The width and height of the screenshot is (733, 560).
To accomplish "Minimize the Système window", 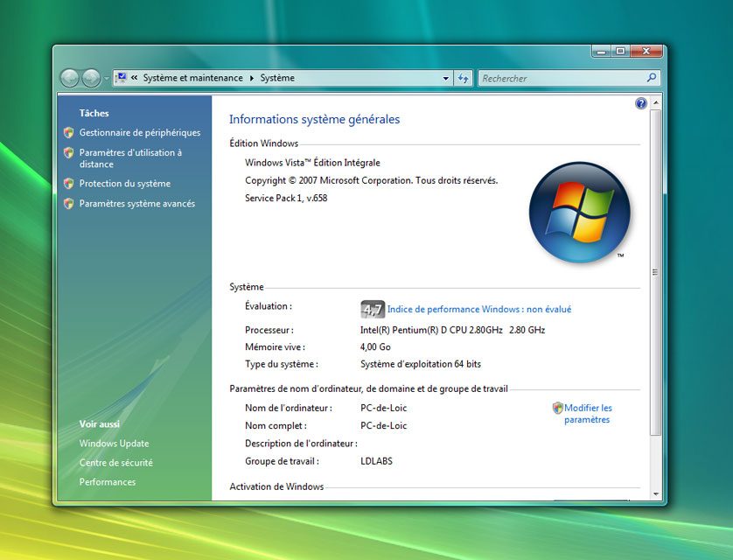I will click(x=601, y=52).
